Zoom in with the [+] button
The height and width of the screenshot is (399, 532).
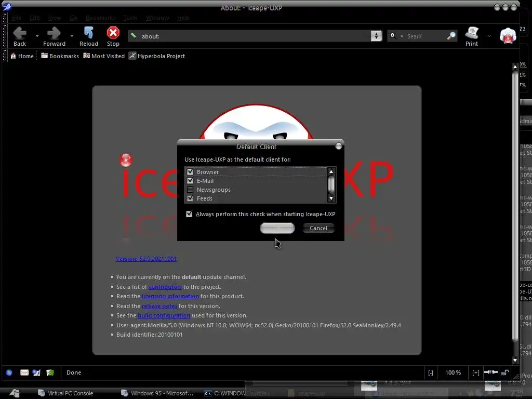[476, 373]
